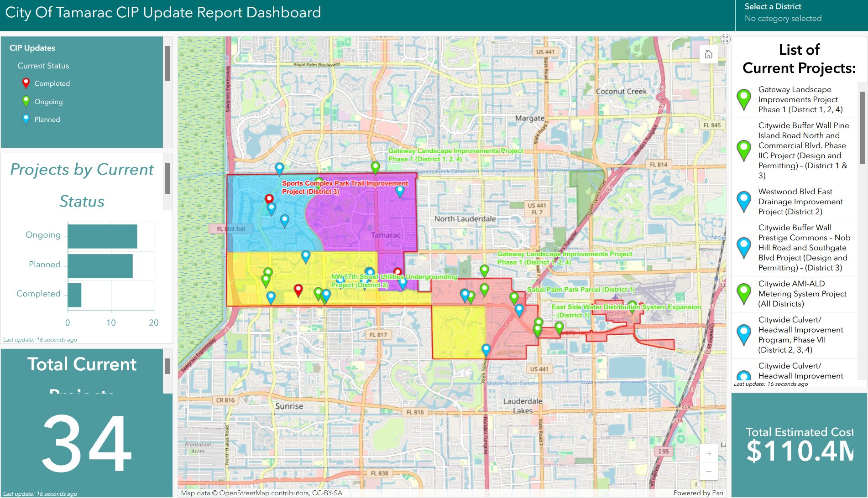868x498 pixels.
Task: Click the red Sports Complex Park Trail pin
Action: click(x=269, y=198)
